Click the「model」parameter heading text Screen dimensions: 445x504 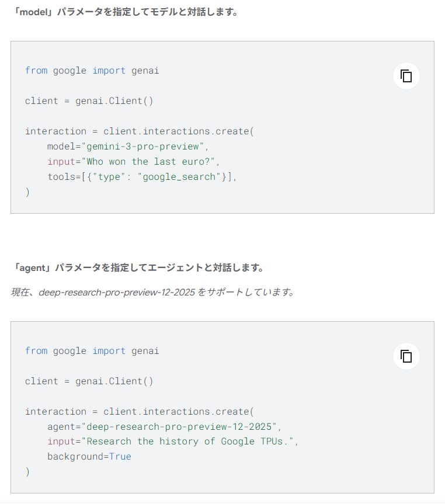coord(126,12)
